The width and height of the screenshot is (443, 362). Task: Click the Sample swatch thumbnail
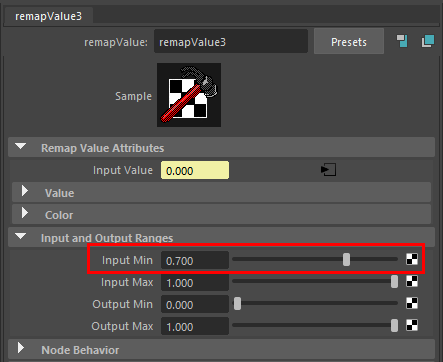pyautogui.click(x=189, y=95)
